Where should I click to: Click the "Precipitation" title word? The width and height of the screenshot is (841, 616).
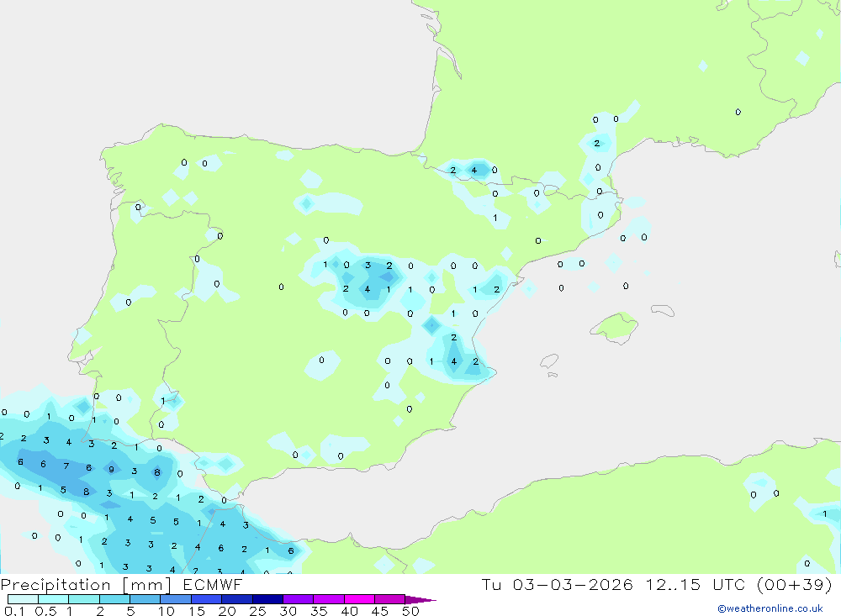56,585
